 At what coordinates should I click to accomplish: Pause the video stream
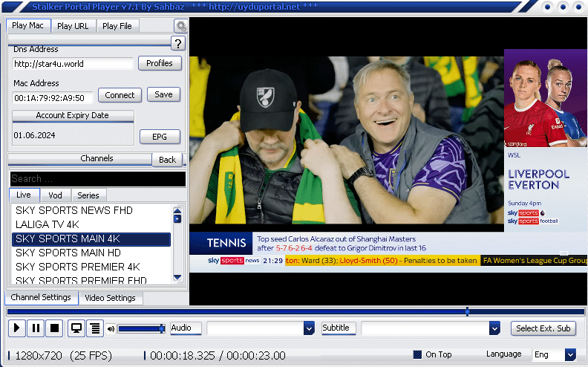36,328
